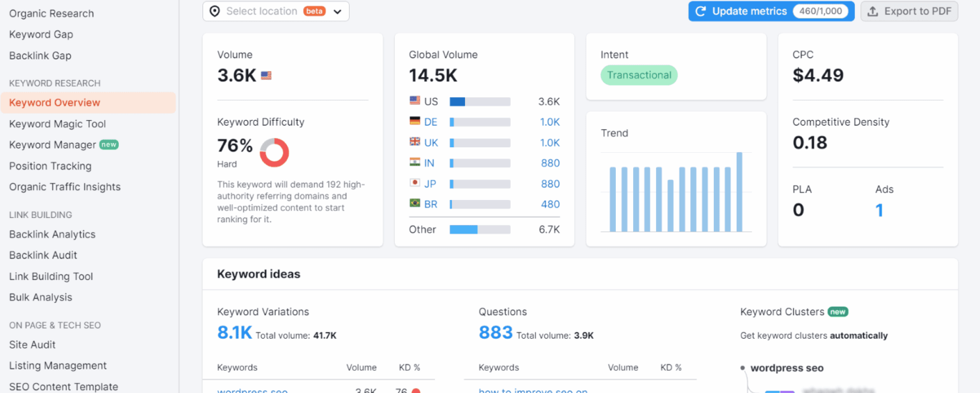Click the CPC value $4.49
Viewport: 980px width, 393px height.
[818, 76]
